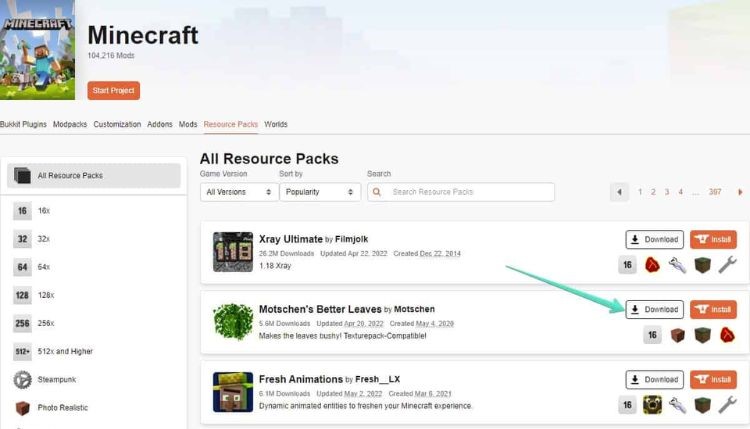The image size is (750, 429).
Task: Click the red gem icon on Xray Ultimate
Action: 652,265
